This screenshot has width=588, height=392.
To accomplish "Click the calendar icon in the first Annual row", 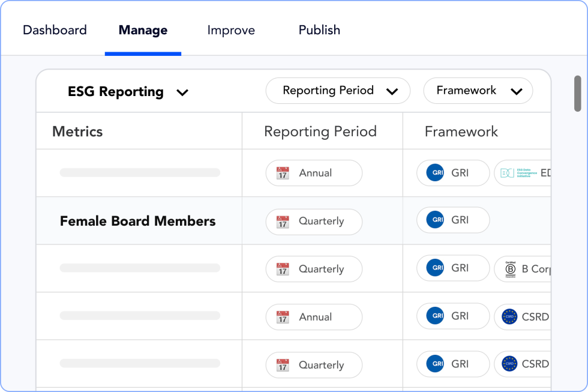I will click(283, 173).
